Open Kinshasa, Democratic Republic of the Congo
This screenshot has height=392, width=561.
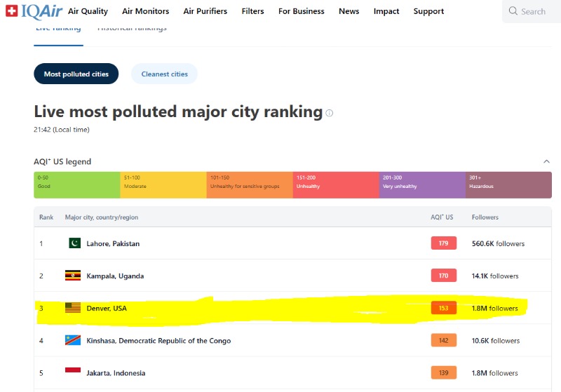pyautogui.click(x=158, y=341)
